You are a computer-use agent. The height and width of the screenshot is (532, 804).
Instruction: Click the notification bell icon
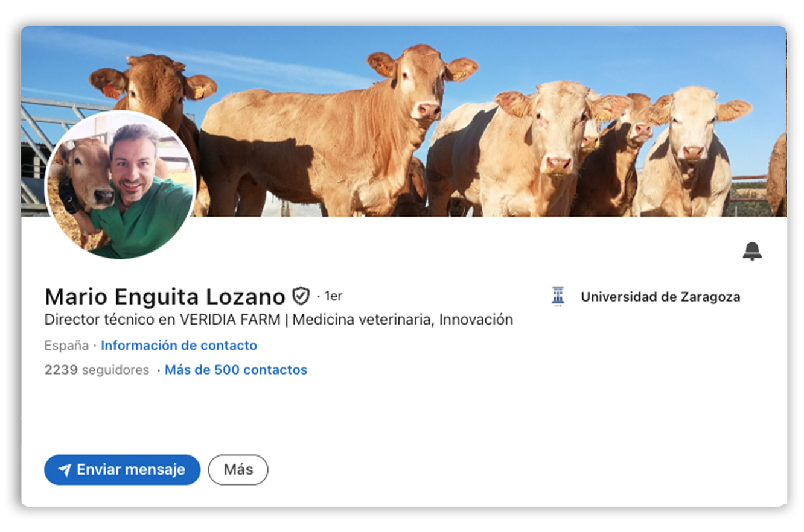[x=752, y=252]
